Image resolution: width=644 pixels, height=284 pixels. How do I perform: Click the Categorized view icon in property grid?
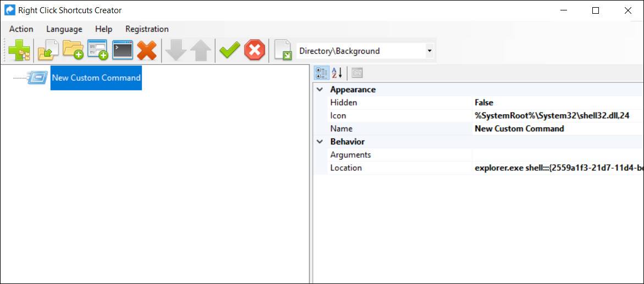(x=322, y=73)
